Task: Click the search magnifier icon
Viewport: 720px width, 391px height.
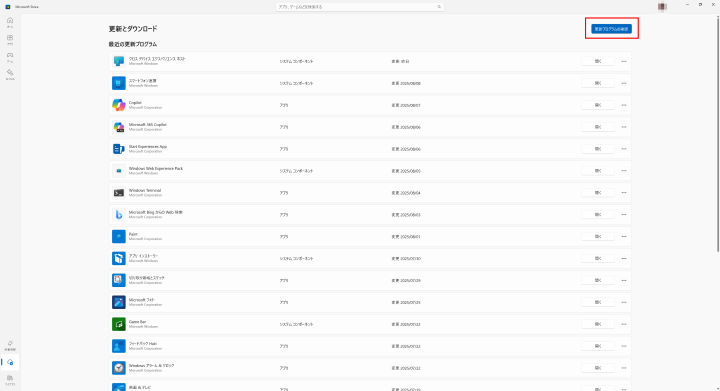Action: (x=439, y=7)
